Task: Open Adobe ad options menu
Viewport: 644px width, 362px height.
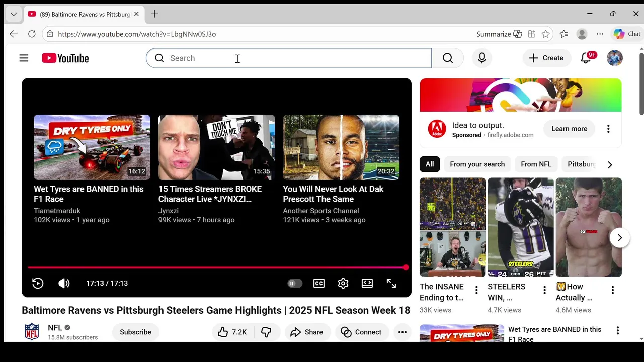Action: pyautogui.click(x=608, y=129)
